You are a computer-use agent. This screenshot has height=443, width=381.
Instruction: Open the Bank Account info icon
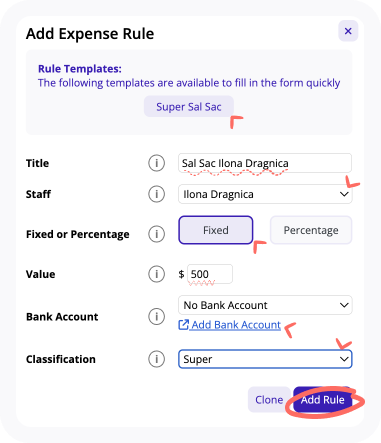pos(156,316)
